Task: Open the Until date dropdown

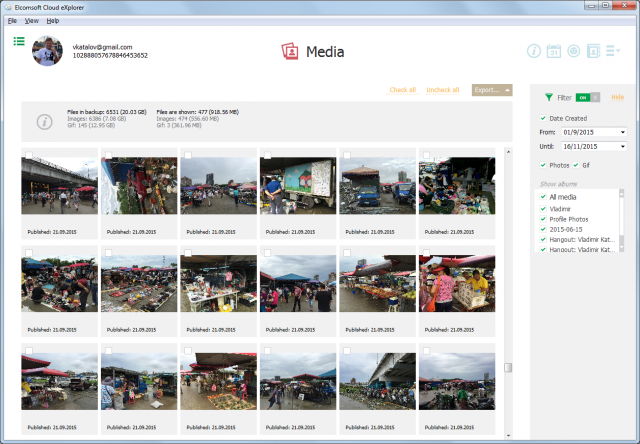Action: point(622,146)
